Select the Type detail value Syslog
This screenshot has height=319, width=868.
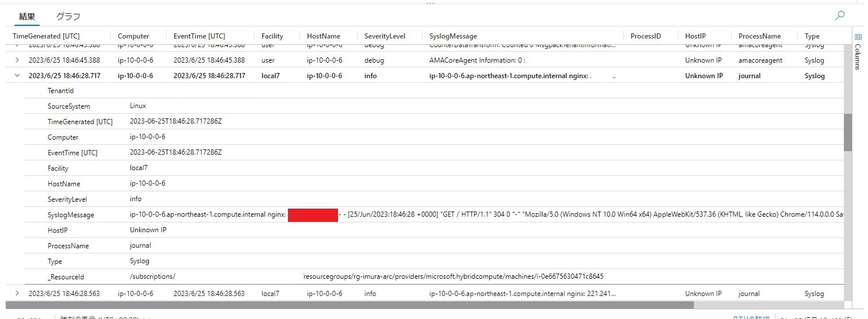click(x=140, y=261)
